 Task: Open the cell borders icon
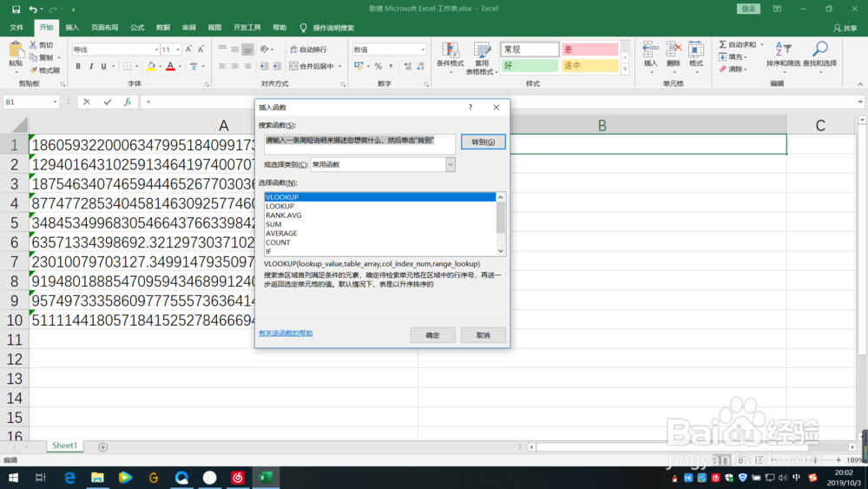pyautogui.click(x=128, y=67)
